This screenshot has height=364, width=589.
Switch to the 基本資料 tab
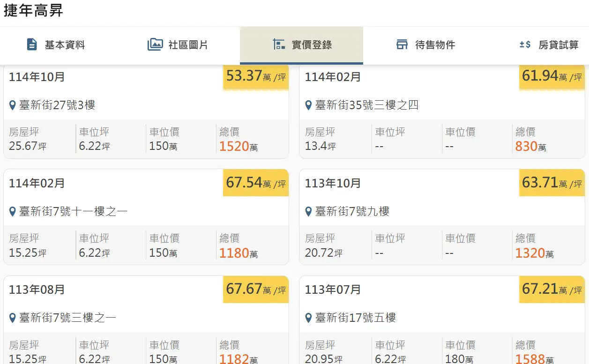pos(65,45)
